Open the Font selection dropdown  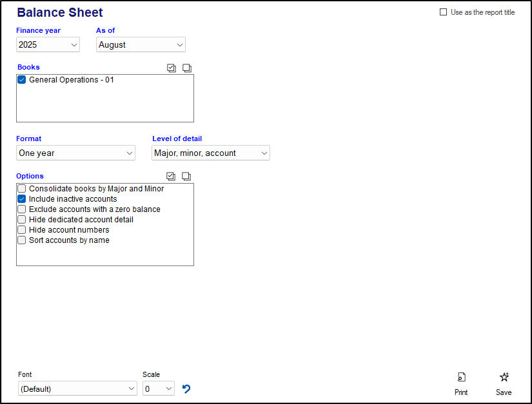77,389
